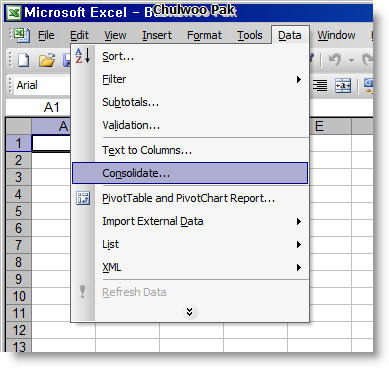Click the Select All corner box
The height and width of the screenshot is (368, 389).
click(x=19, y=126)
